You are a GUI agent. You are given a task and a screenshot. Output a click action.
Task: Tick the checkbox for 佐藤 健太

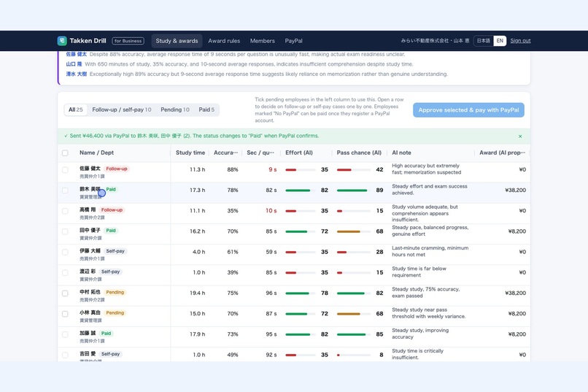click(x=65, y=170)
